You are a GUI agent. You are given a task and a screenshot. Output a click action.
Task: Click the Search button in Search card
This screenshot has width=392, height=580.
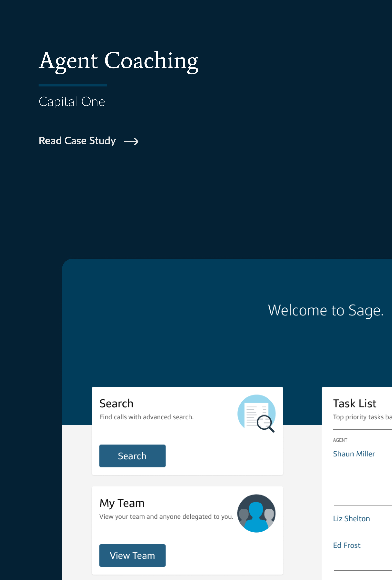tap(132, 456)
